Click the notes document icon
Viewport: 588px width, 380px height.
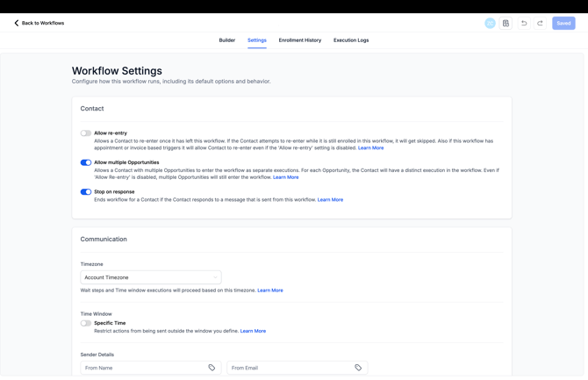(506, 24)
